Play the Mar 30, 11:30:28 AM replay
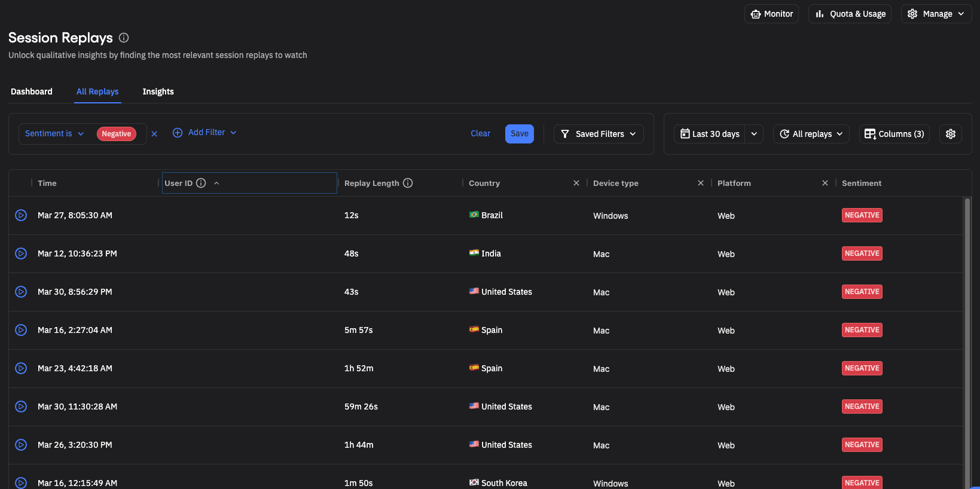The height and width of the screenshot is (489, 980). [x=21, y=407]
